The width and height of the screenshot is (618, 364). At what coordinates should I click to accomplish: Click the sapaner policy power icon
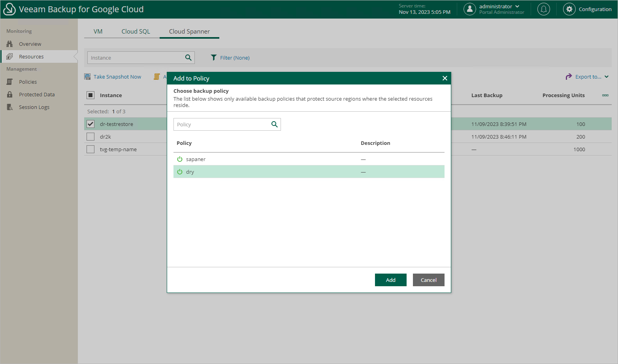click(180, 159)
